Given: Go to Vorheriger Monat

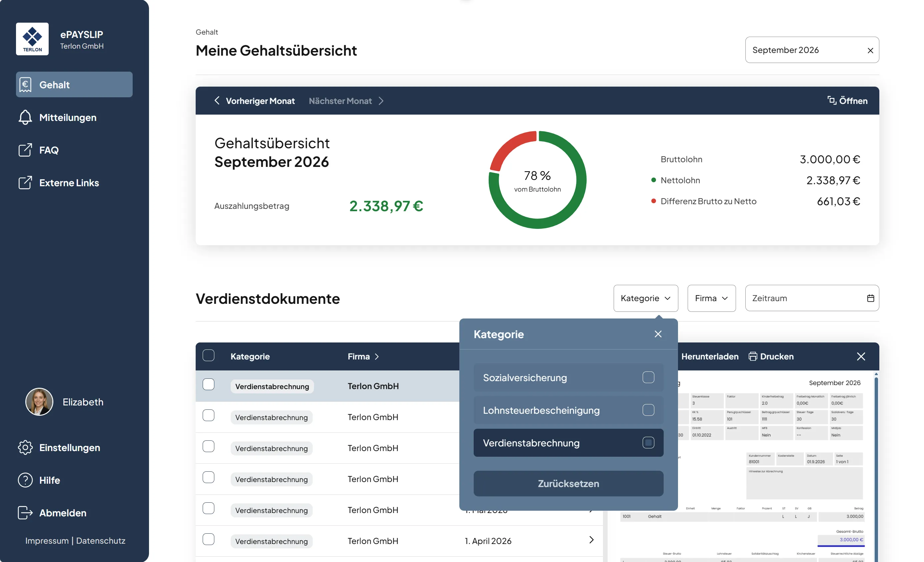Looking at the screenshot, I should (x=255, y=101).
